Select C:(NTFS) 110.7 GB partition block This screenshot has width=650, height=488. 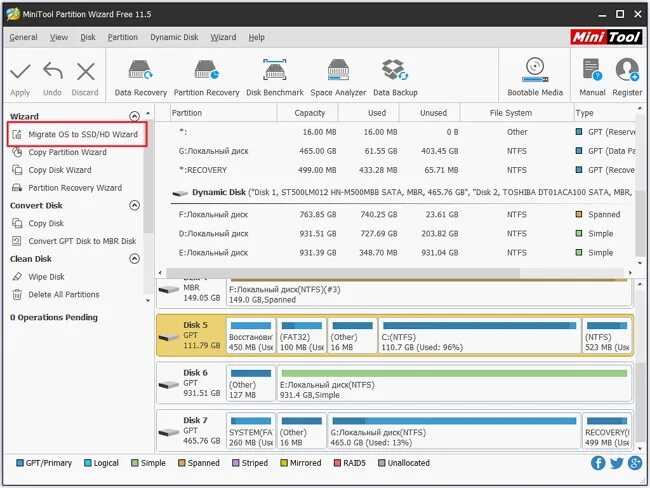tap(479, 336)
